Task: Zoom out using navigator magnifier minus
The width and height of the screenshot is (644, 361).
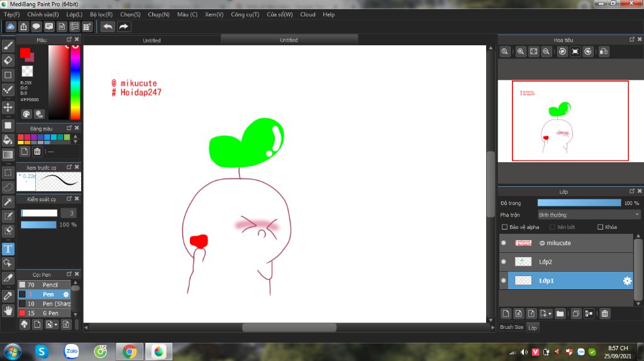Action: point(546,52)
